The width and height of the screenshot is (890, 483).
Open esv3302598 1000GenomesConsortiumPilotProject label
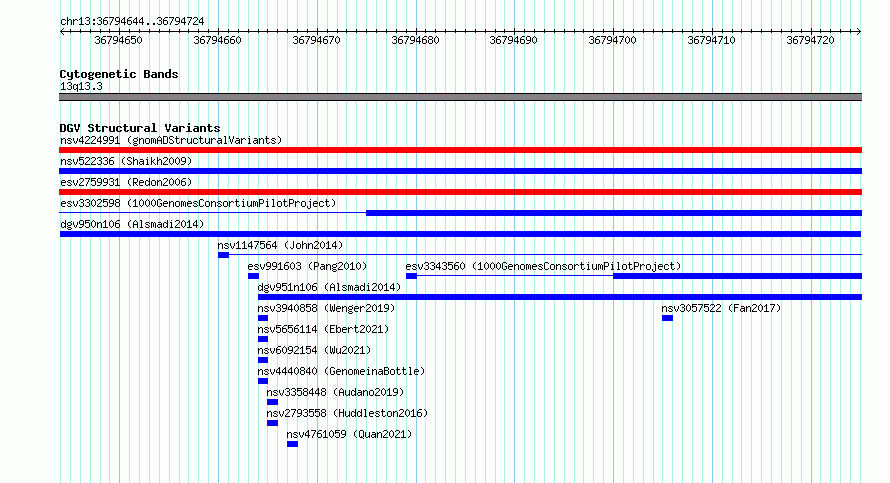[198, 203]
